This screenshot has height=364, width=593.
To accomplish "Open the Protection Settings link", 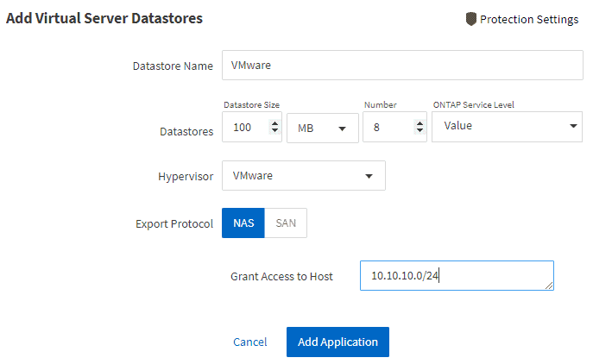I will (528, 19).
